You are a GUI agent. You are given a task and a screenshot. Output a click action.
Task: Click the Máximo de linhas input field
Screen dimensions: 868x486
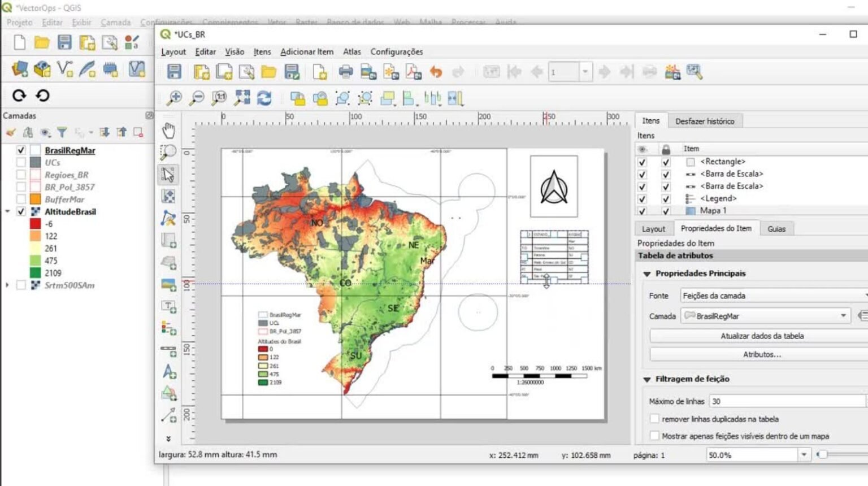coord(787,401)
